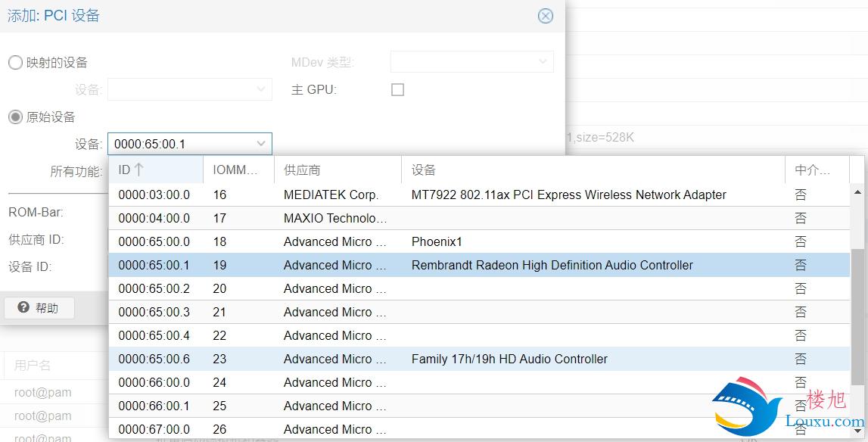
Task: Select device row 0000:65:00.6
Action: click(479, 359)
